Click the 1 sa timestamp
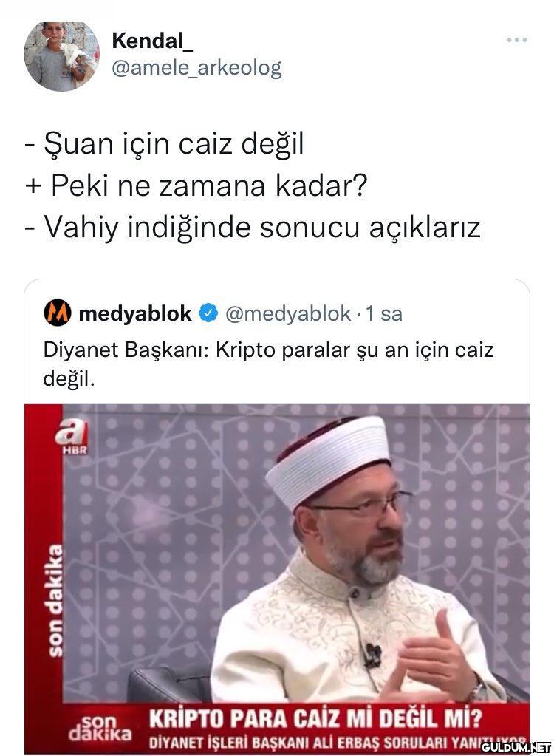 [x=384, y=313]
